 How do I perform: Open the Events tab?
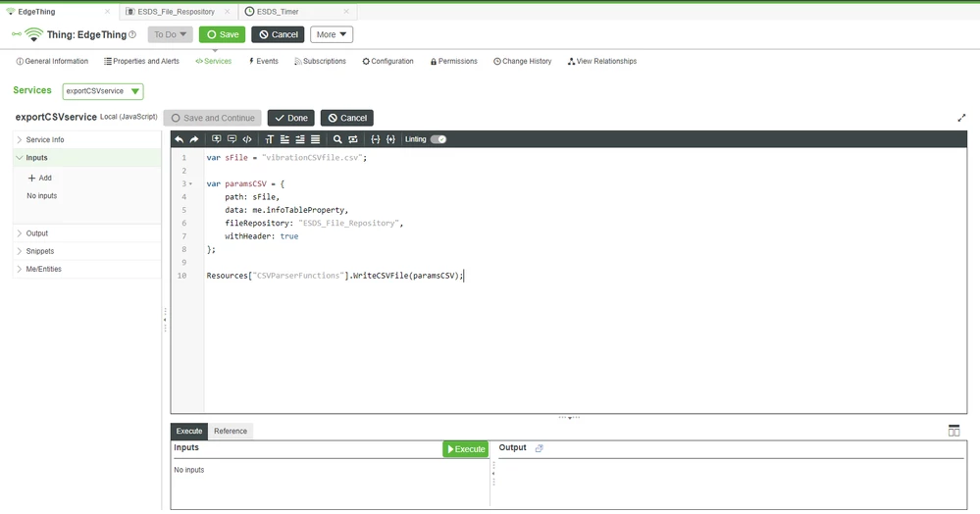tap(263, 61)
